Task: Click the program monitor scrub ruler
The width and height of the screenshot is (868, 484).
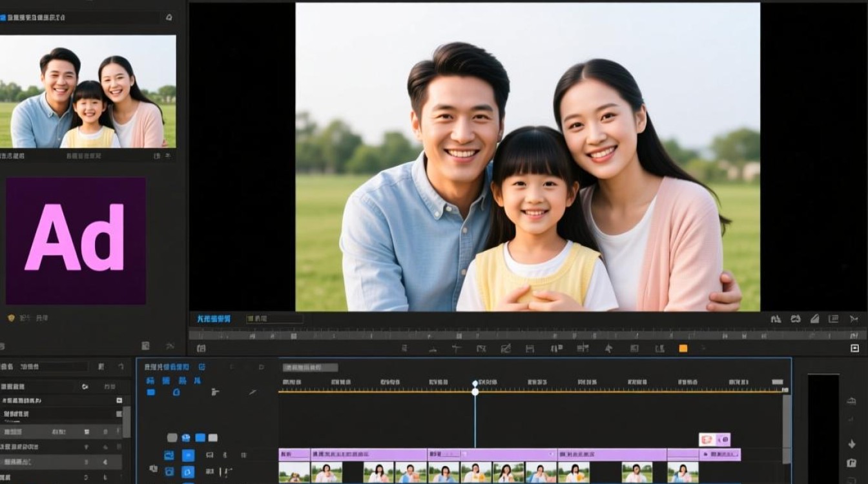Action: coord(528,335)
